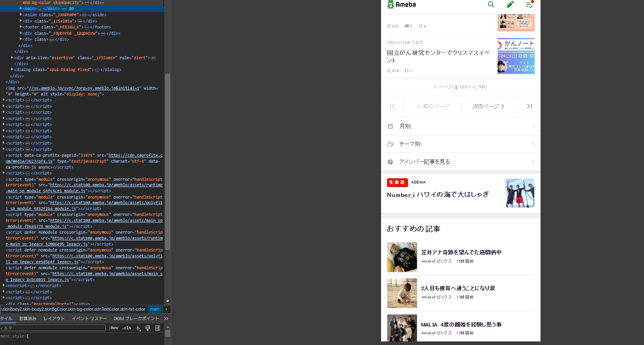Click 笠井アナ article thumbnail image

(402, 257)
